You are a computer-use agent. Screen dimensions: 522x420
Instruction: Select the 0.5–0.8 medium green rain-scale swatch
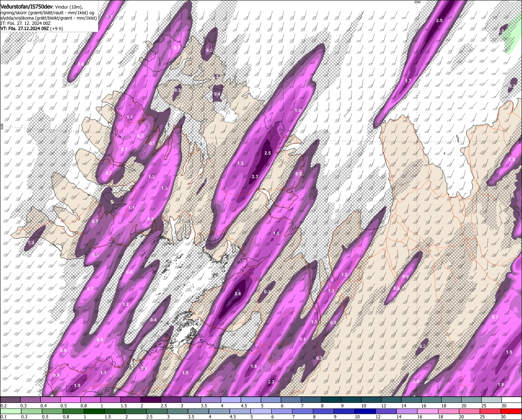52,411
